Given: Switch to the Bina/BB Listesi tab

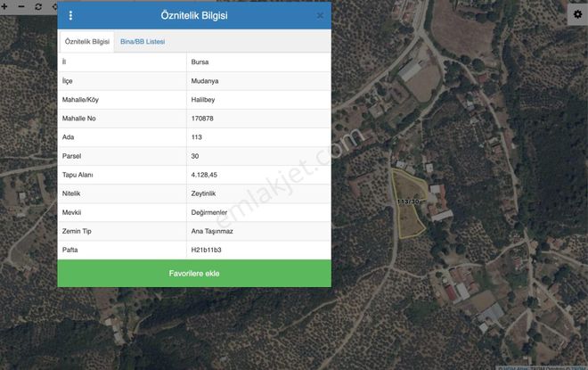Looking at the screenshot, I should (143, 42).
